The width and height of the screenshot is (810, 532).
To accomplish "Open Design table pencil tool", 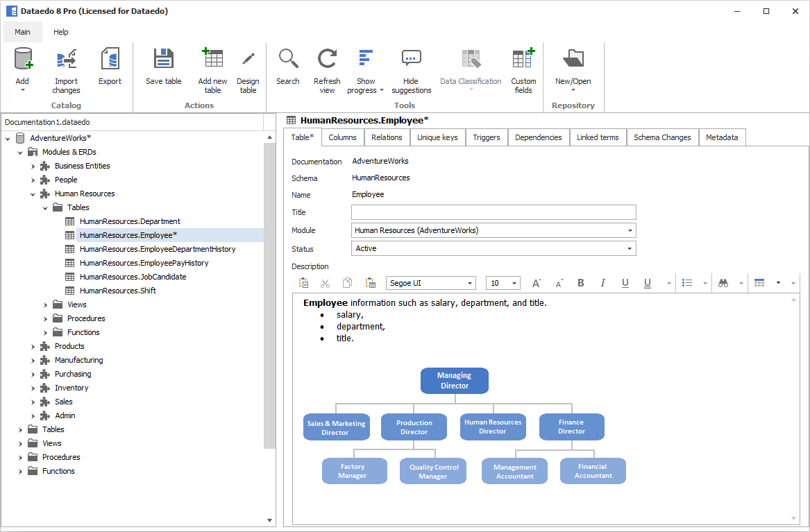I will (x=248, y=60).
